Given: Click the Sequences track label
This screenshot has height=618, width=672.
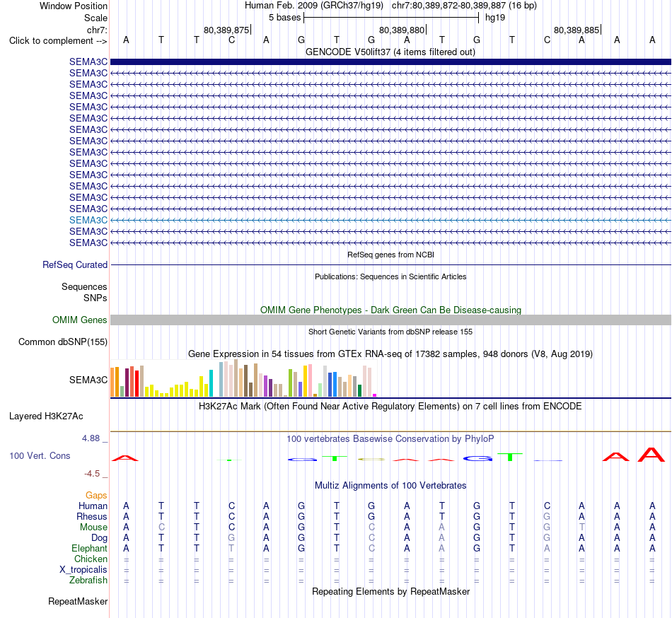Looking at the screenshot, I should click(x=84, y=286).
